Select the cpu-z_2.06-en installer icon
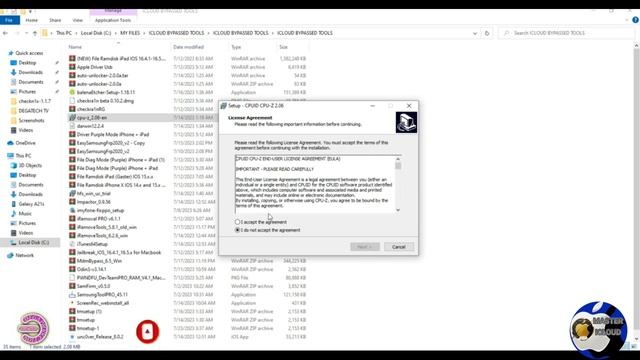The width and height of the screenshot is (640, 360). pyautogui.click(x=72, y=118)
